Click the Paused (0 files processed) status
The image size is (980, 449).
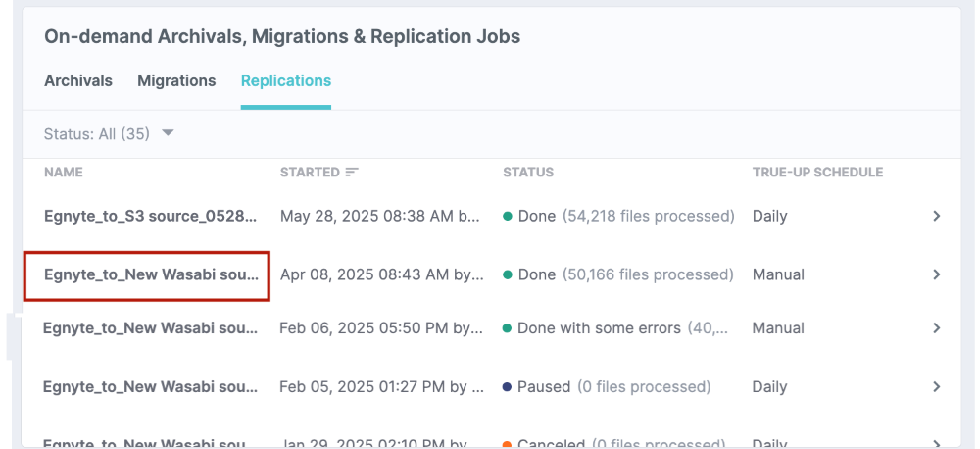[607, 386]
